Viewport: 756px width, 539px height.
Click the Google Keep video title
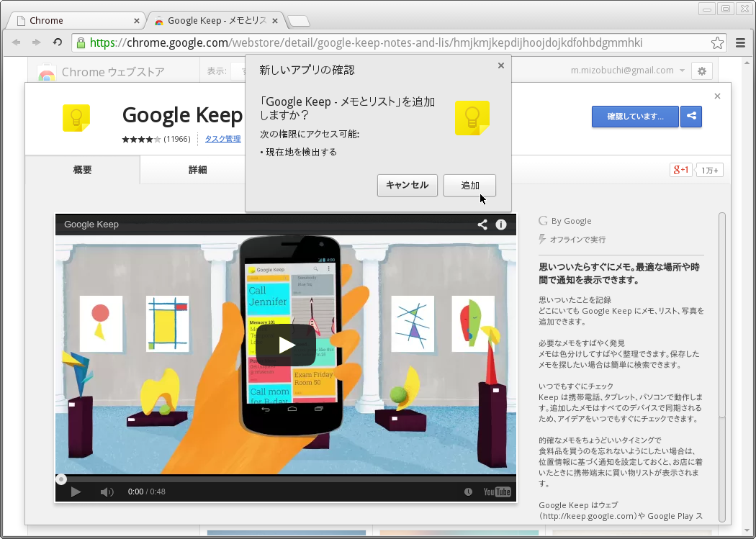(91, 225)
